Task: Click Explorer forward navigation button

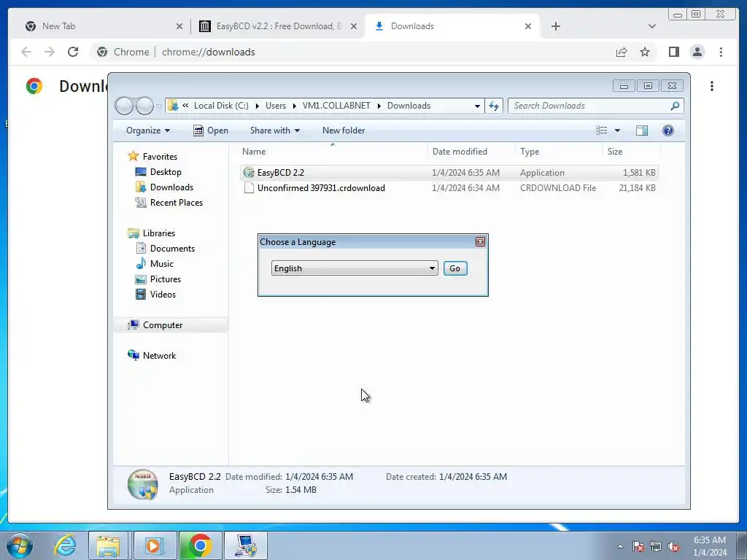Action: (144, 106)
